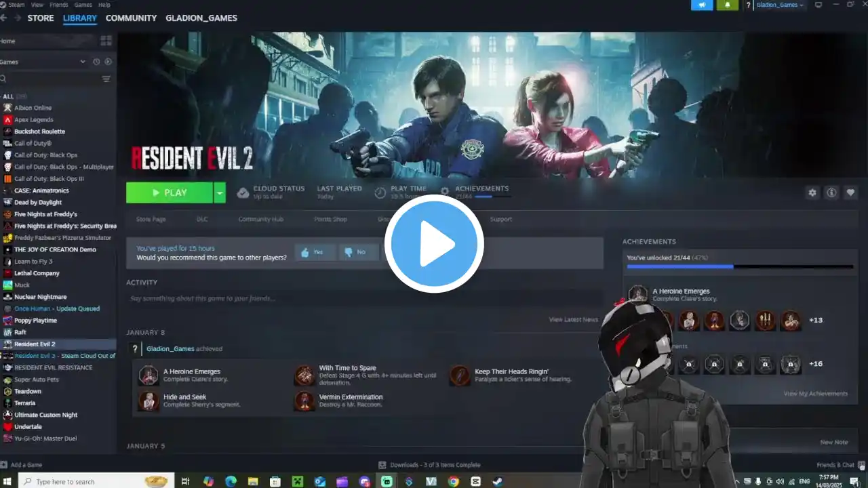
Task: Select Lethal Company in library list
Action: [37, 273]
